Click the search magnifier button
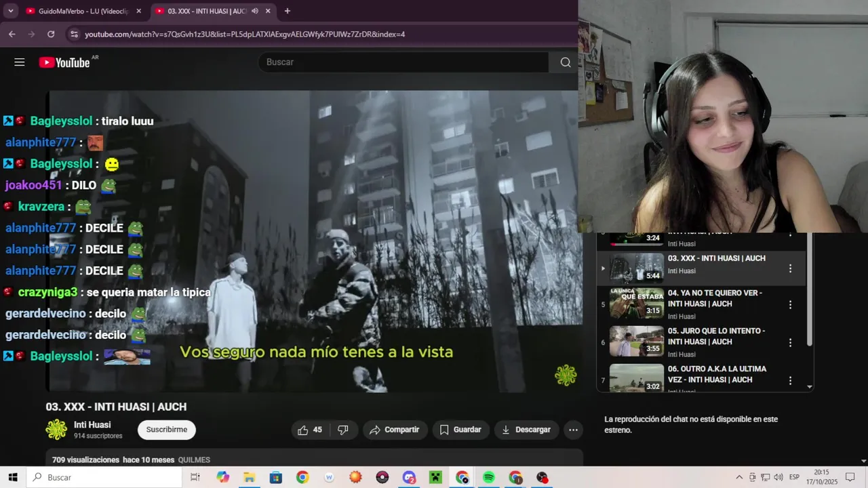Image resolution: width=868 pixels, height=488 pixels. point(565,62)
